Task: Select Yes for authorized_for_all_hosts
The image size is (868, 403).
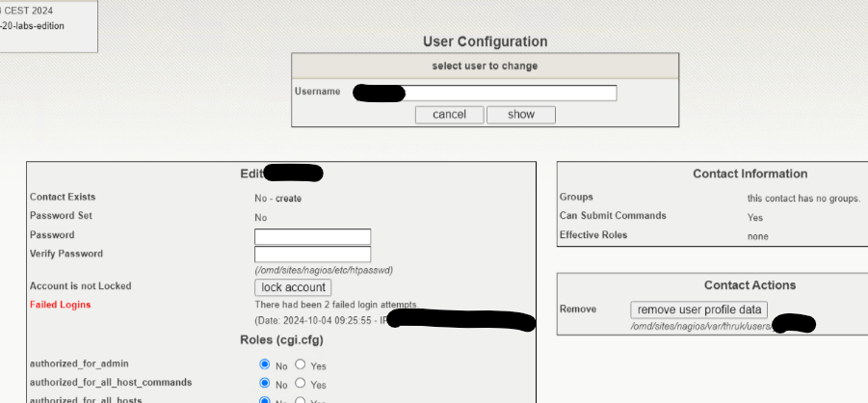Action: pos(300,400)
